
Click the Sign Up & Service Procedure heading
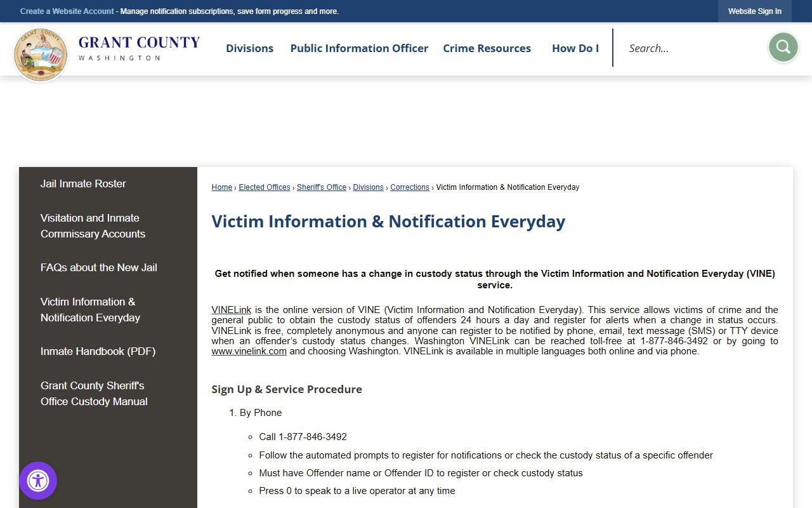[287, 389]
